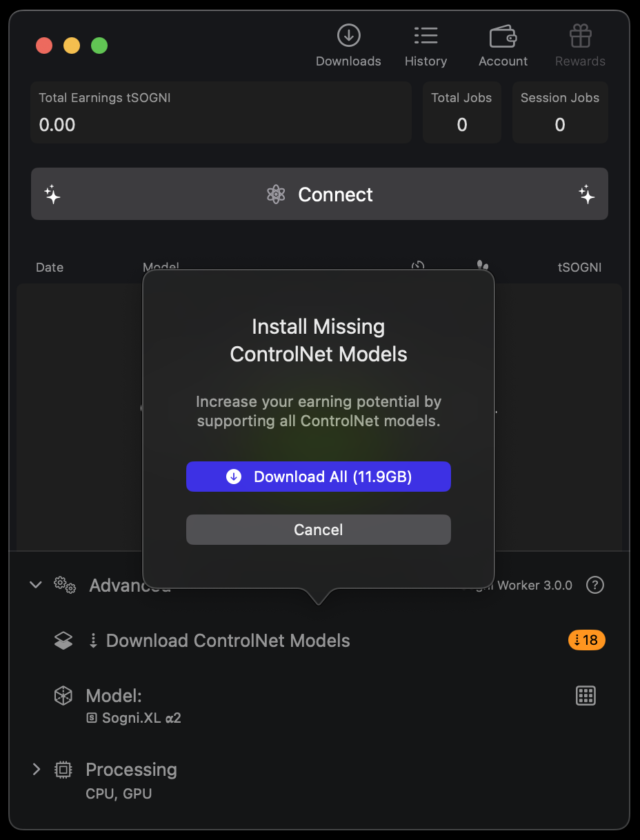This screenshot has height=840, width=640.
Task: Collapse the Advanced section chevron
Action: coord(36,585)
